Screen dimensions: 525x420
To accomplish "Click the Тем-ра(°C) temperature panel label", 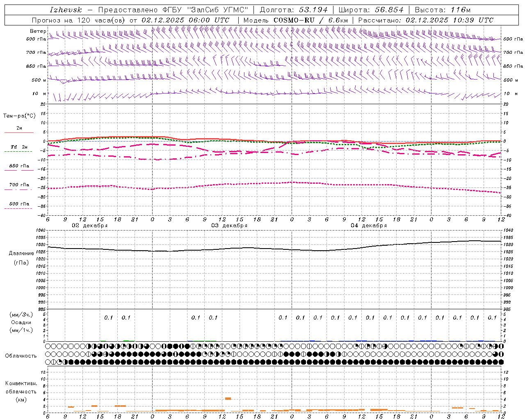I will (x=19, y=116).
